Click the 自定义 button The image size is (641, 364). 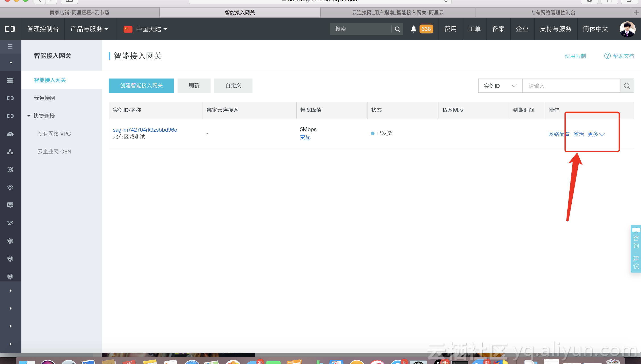click(x=233, y=85)
